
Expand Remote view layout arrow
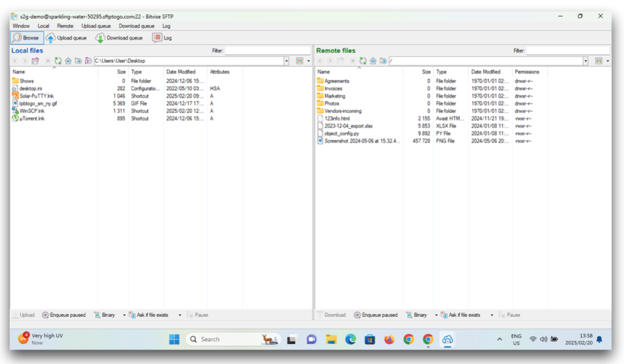[x=607, y=61]
